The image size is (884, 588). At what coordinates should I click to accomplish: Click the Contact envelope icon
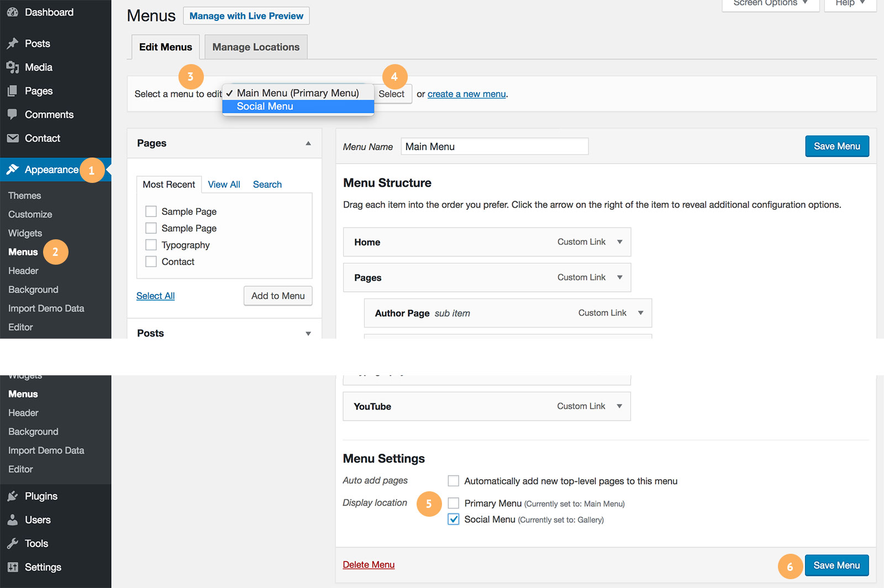pos(12,138)
